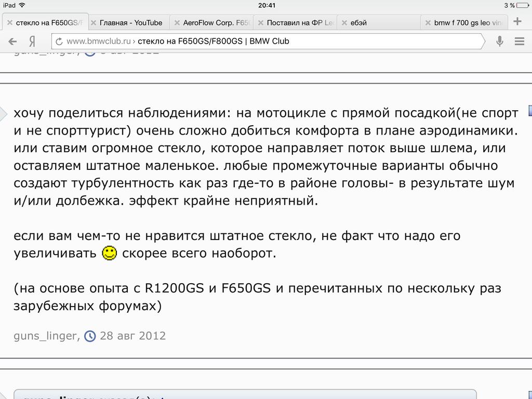Switch to the Главная - YouTube tab

[131, 23]
